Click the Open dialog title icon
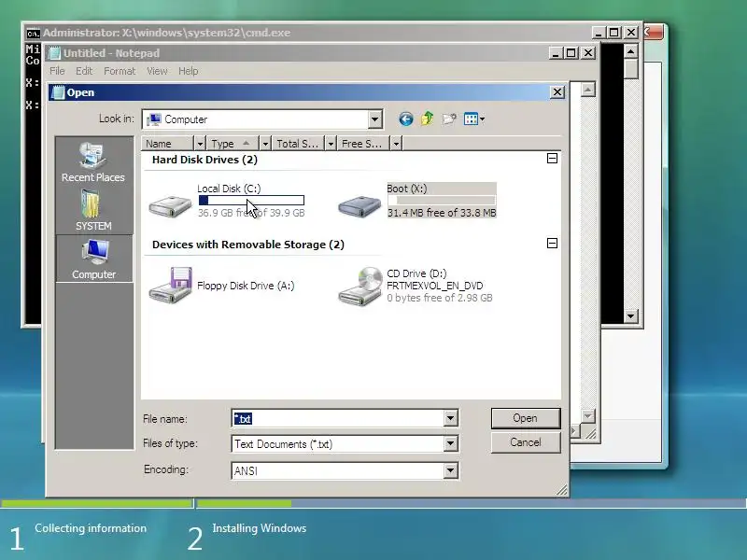The image size is (747, 560). tap(58, 92)
